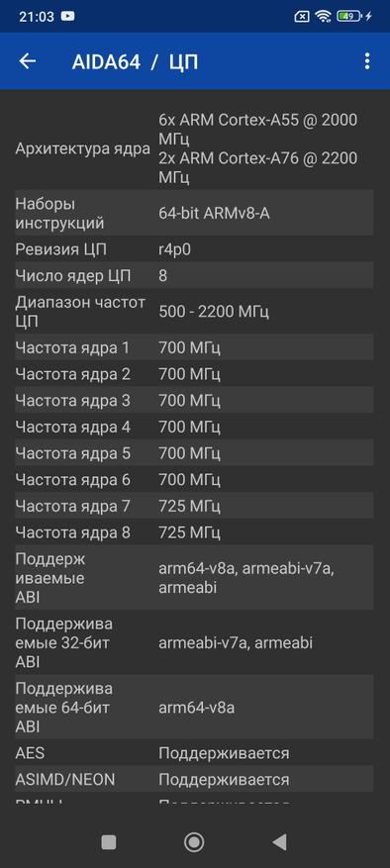This screenshot has width=390, height=868.
Task: Tap the ASIMD/NEON row
Action: click(194, 780)
